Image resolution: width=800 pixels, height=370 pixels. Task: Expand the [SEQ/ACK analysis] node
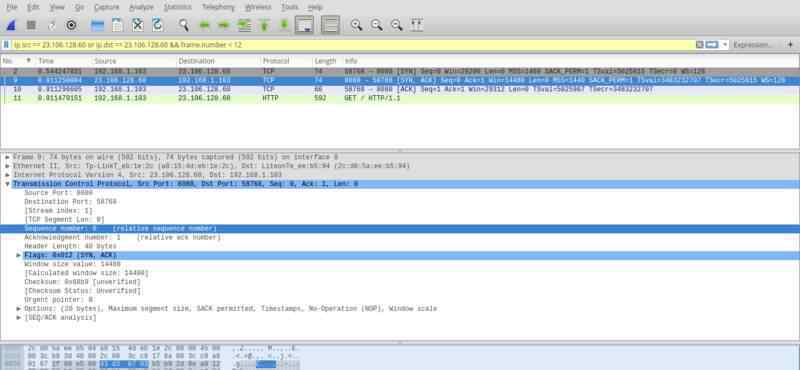(19, 317)
